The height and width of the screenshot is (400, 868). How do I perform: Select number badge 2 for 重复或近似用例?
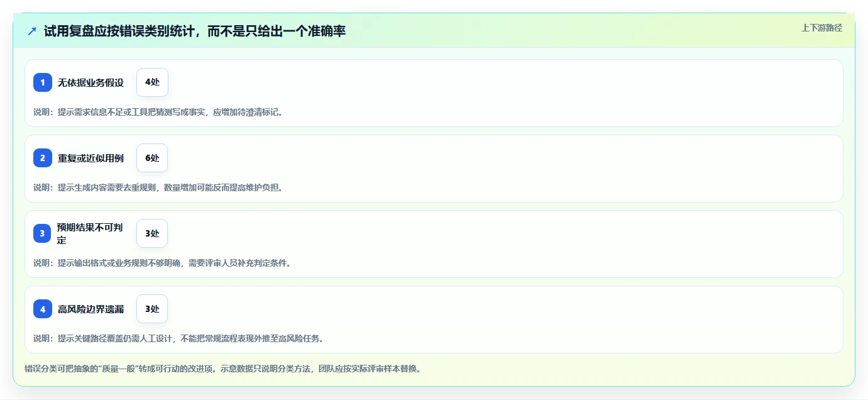tap(43, 158)
